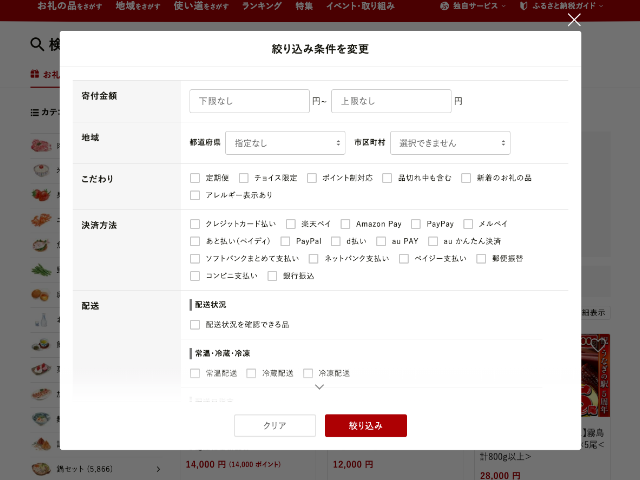Close the filter dialog with the X icon

coord(574,20)
